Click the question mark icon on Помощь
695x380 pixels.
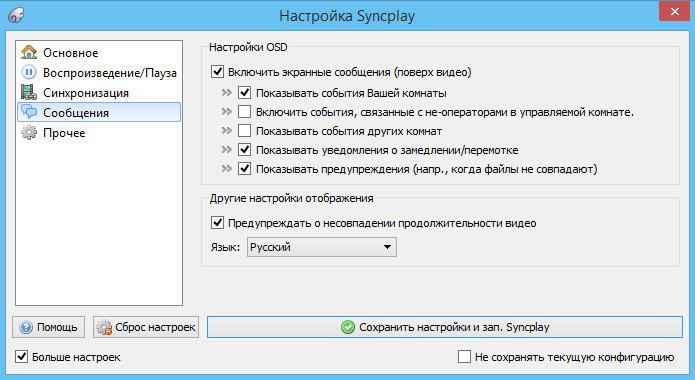[26, 327]
